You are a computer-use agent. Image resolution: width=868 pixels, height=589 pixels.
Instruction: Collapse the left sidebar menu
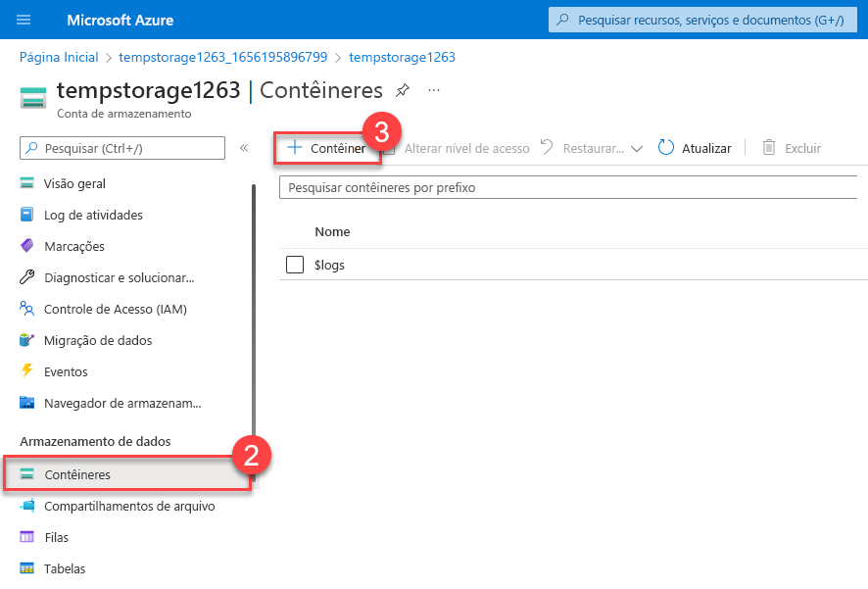click(x=244, y=148)
